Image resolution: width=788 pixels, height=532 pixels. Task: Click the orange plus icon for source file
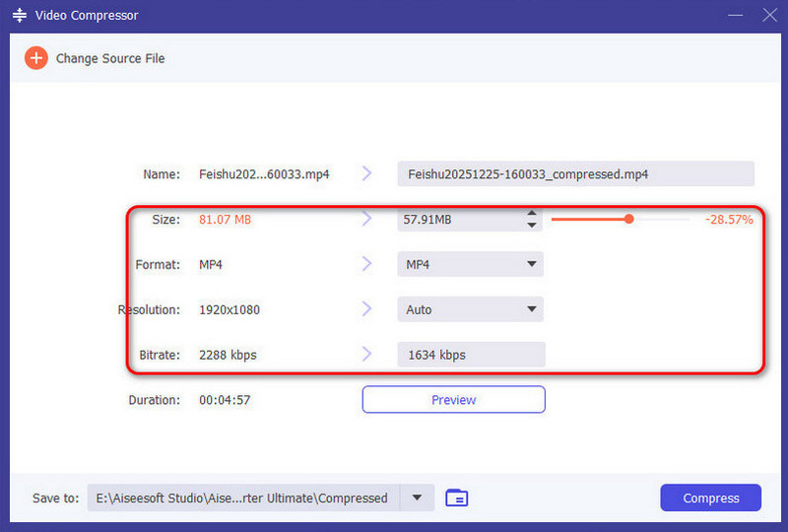[35, 58]
